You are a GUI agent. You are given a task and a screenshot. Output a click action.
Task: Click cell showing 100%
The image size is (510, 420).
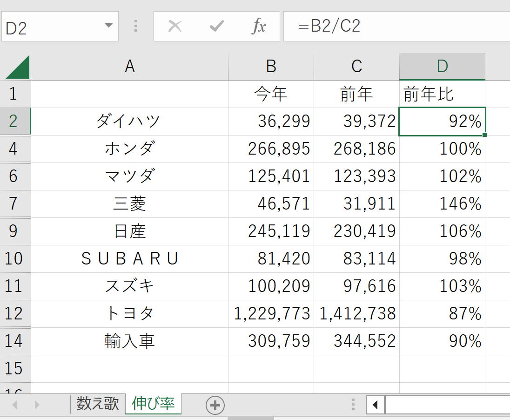pos(443,149)
